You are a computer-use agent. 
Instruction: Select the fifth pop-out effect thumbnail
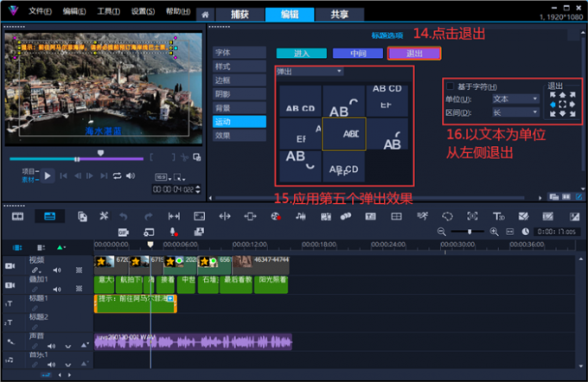click(344, 134)
